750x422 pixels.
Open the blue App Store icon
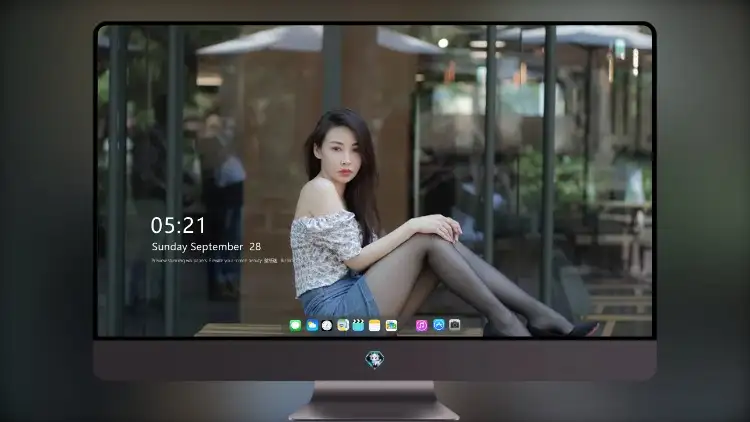coord(439,325)
